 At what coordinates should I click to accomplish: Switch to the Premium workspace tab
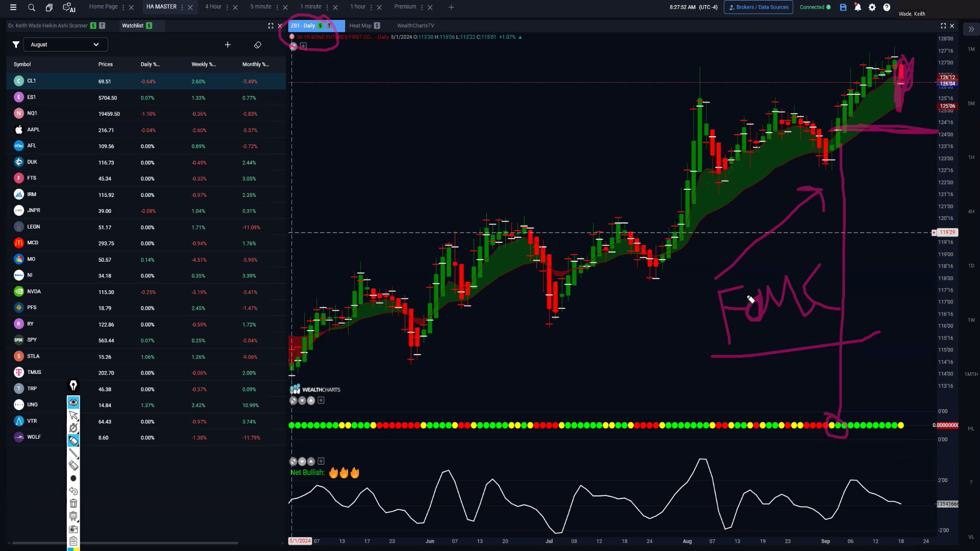[x=405, y=7]
